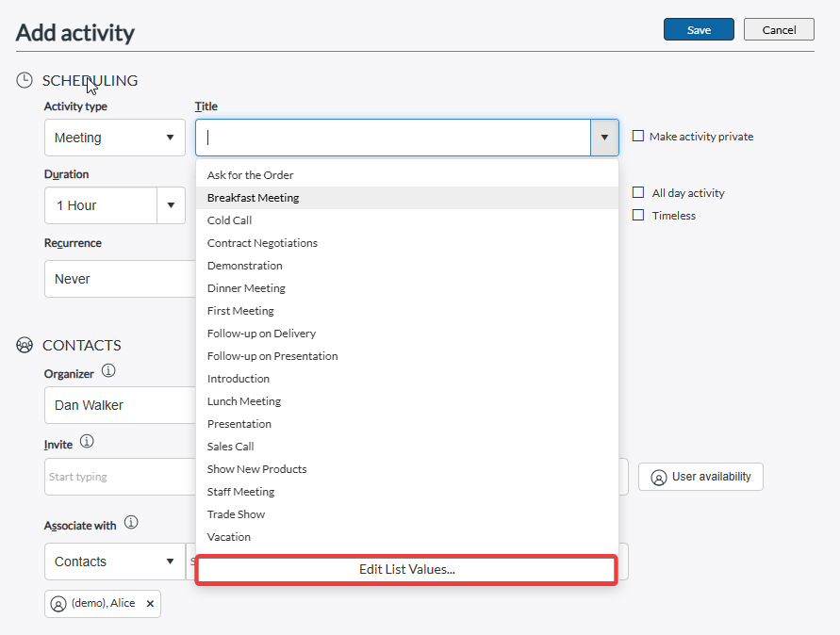Enable the All day activity checkbox
Screen dimensions: 840x635
638,192
